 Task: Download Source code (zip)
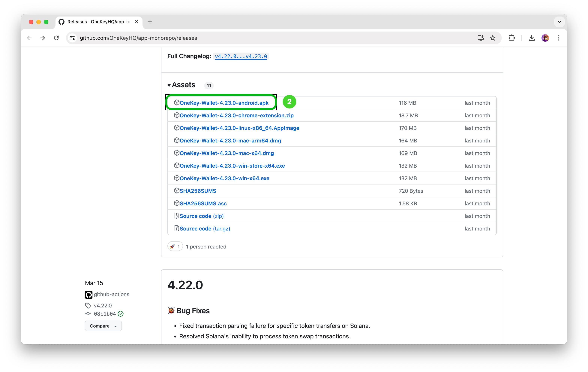click(201, 216)
